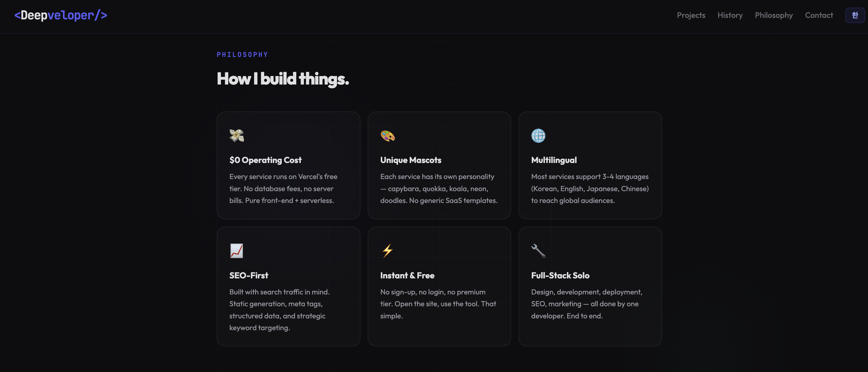Click the lightning bolt icon on Instant & Free

(x=387, y=250)
